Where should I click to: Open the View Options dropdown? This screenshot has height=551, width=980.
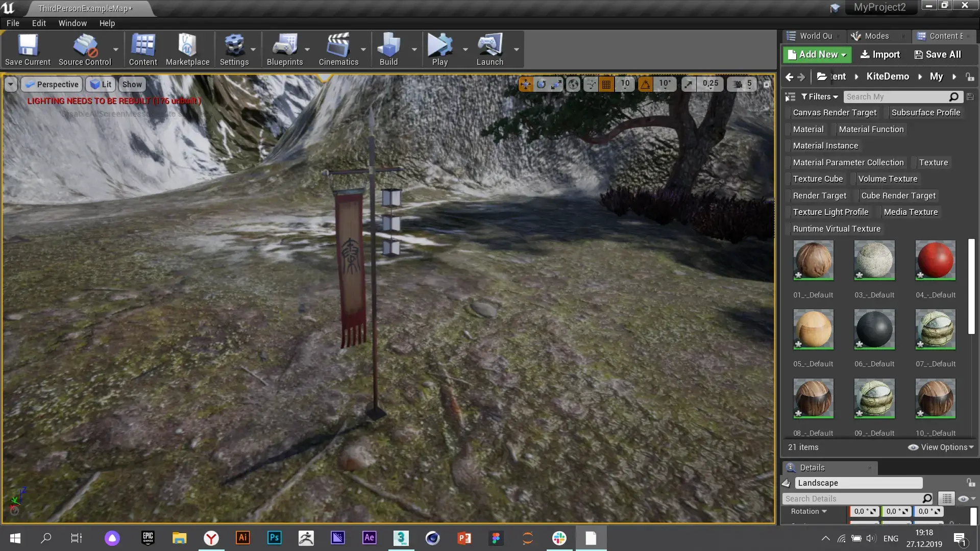[x=941, y=447]
